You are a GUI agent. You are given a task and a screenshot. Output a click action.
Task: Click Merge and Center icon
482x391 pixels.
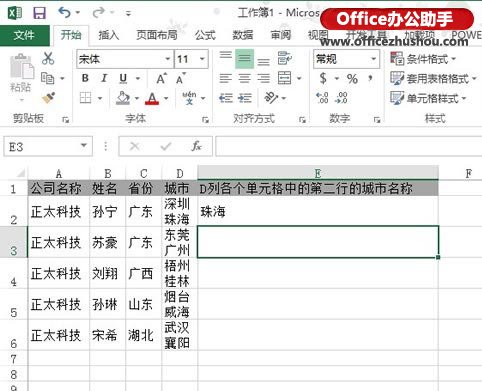coord(284,78)
